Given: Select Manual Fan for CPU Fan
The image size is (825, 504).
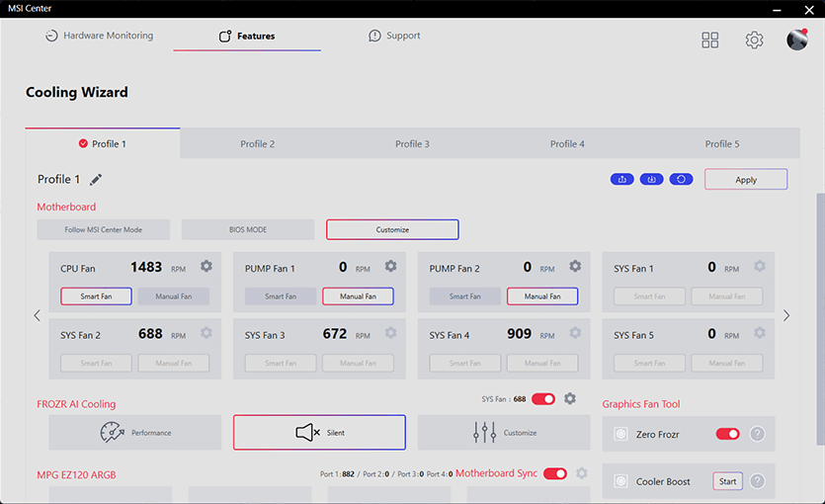Looking at the screenshot, I should (x=173, y=296).
